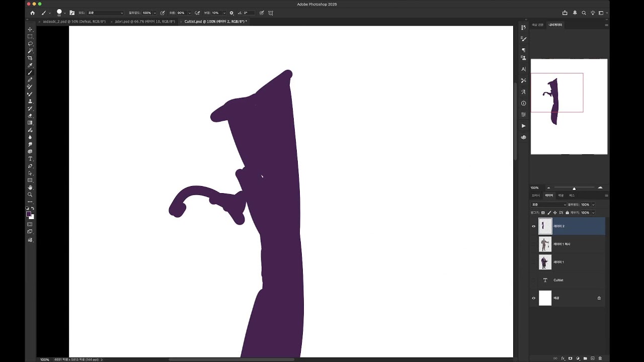This screenshot has width=644, height=362.
Task: Open the layer opacity dropdown
Action: [x=593, y=205]
